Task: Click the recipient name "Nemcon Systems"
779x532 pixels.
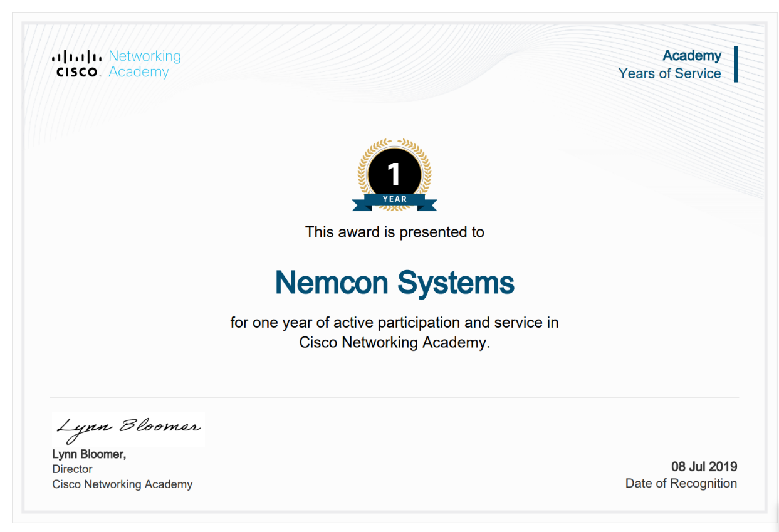Action: point(395,283)
